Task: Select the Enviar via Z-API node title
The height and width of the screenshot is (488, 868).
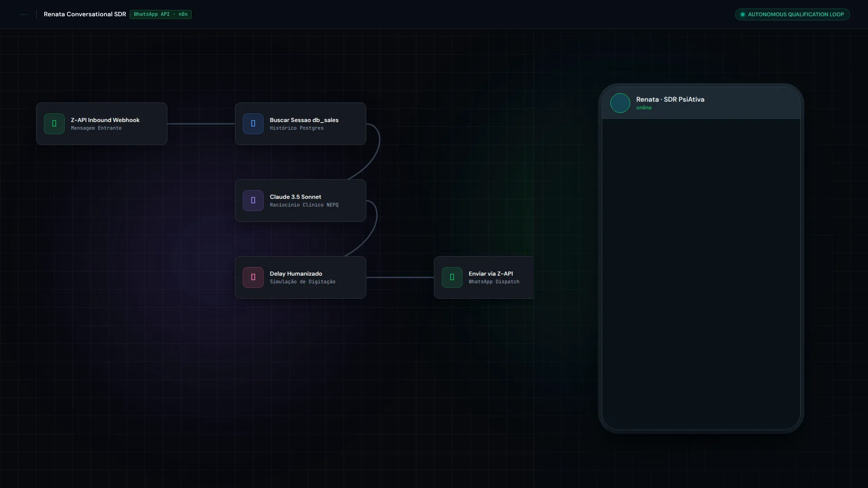Action: (x=491, y=274)
